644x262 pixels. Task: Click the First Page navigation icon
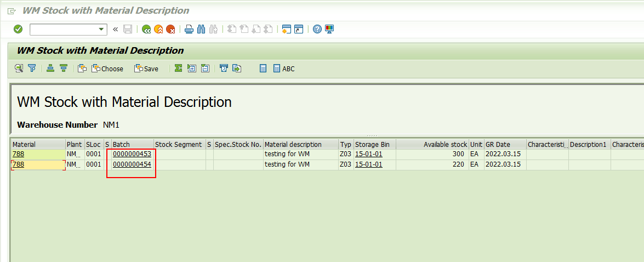click(x=232, y=29)
